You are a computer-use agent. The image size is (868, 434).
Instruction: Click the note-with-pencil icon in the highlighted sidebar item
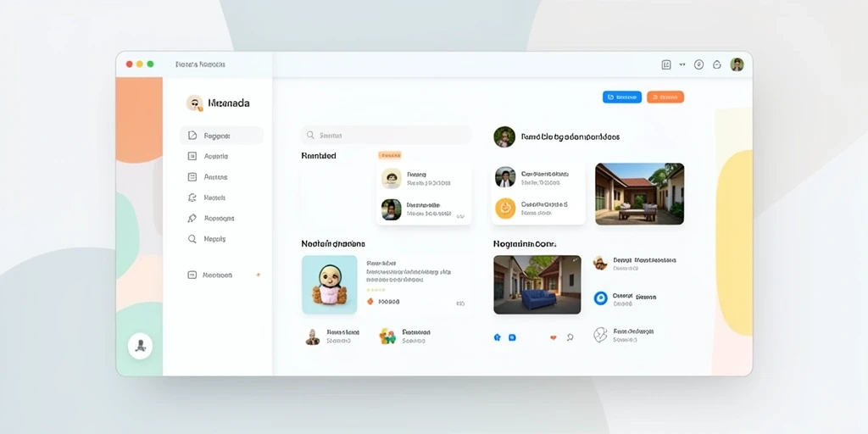[x=192, y=136]
